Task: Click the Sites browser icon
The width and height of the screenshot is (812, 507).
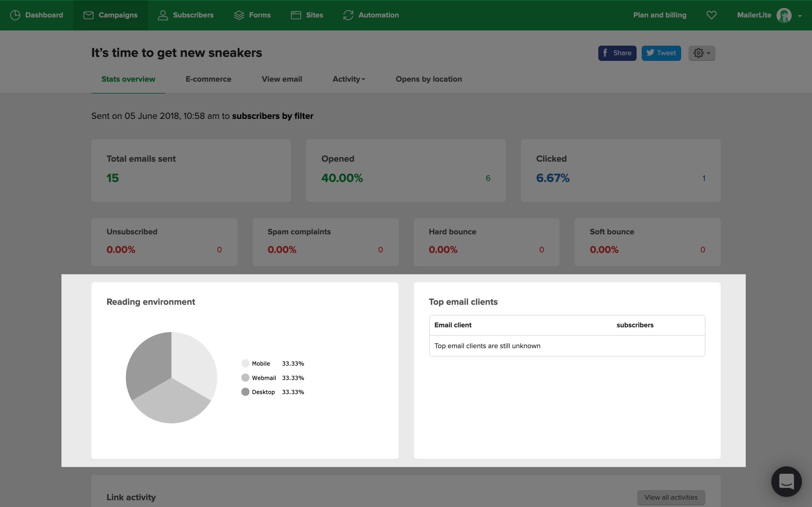Action: 295,15
